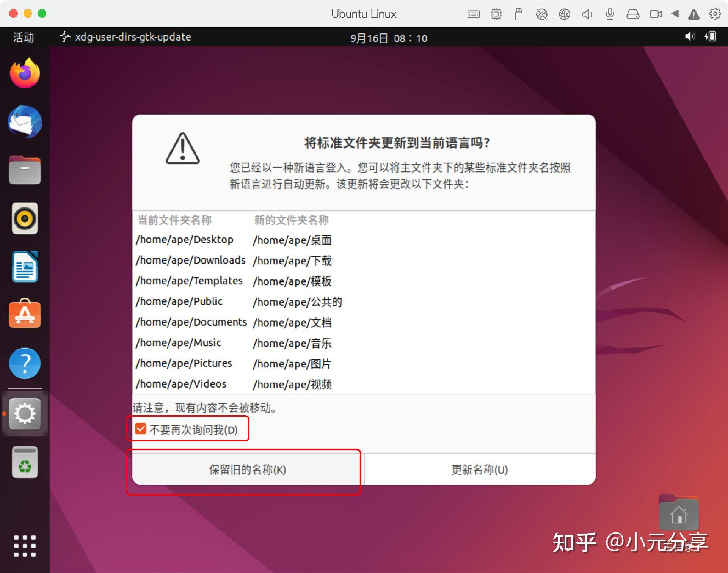Image resolution: width=728 pixels, height=573 pixels.
Task: Open the Trash from the dock
Action: click(24, 462)
